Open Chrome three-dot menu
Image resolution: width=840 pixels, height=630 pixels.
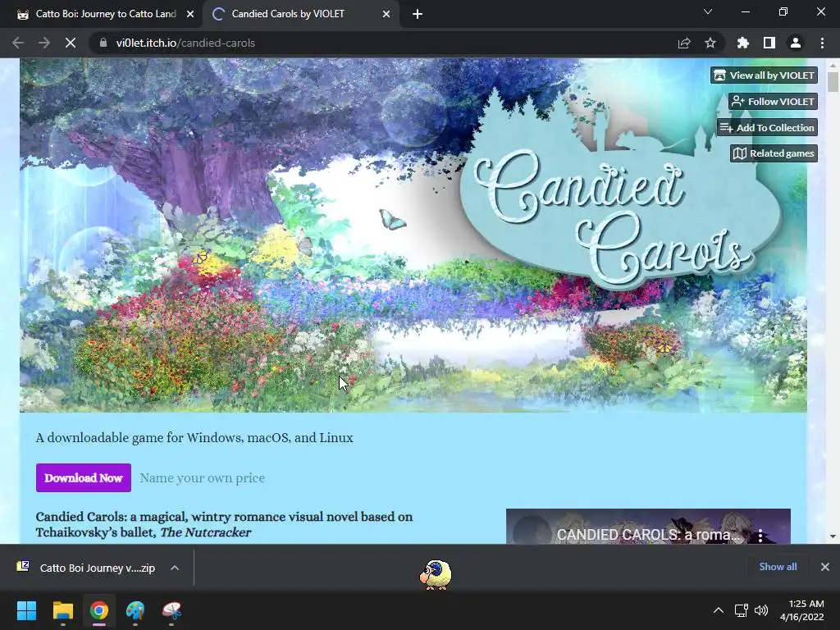click(822, 43)
